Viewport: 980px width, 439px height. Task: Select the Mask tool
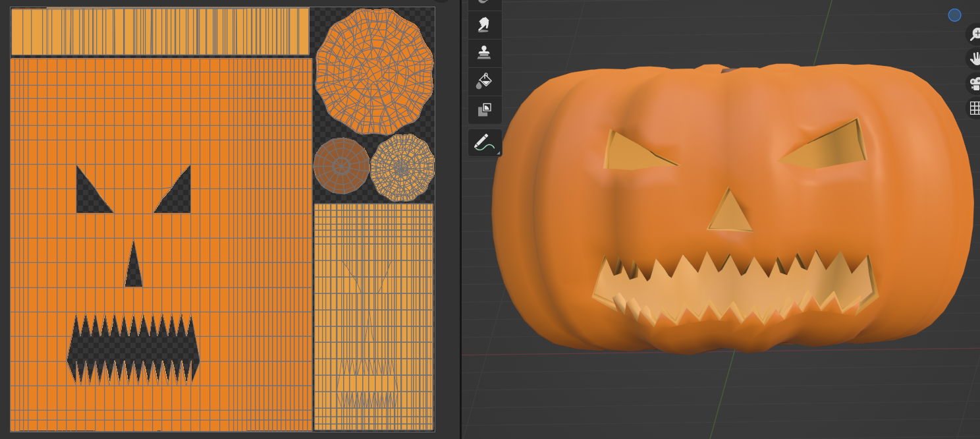pos(485,109)
